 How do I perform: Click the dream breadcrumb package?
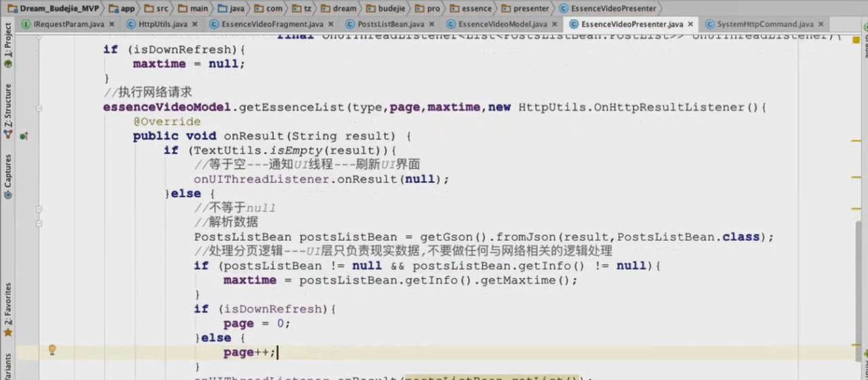(339, 9)
